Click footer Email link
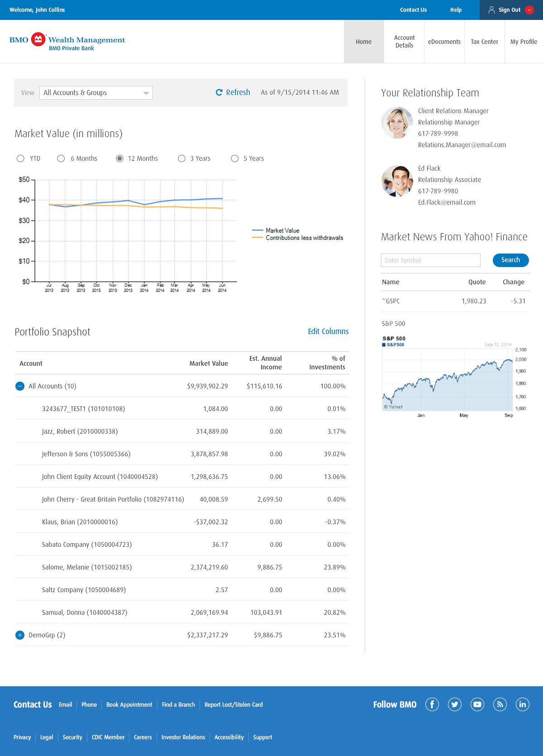This screenshot has width=543, height=756. 65,704
